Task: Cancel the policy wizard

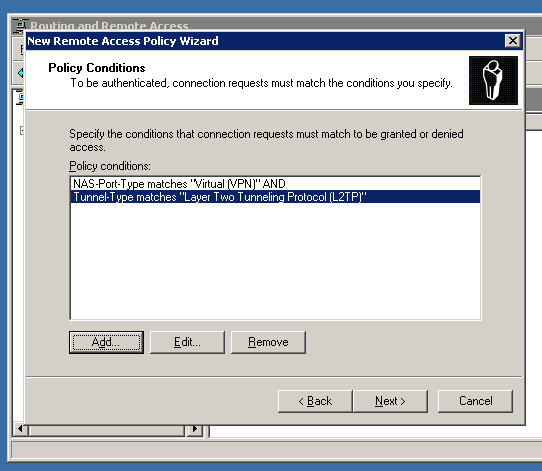Action: pyautogui.click(x=475, y=401)
